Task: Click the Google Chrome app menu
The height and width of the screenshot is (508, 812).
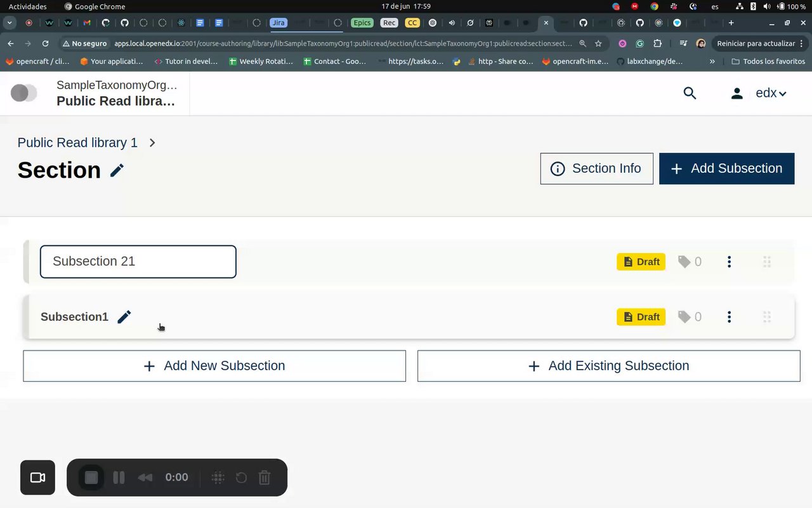Action: pos(95,6)
